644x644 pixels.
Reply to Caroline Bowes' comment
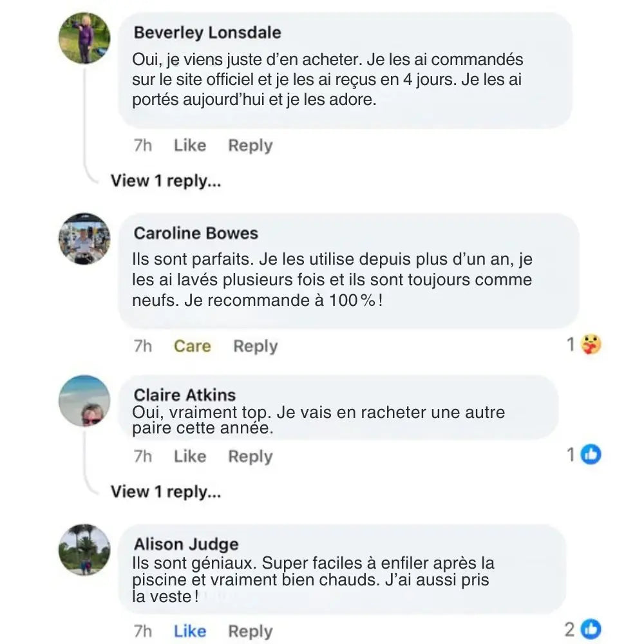(255, 346)
